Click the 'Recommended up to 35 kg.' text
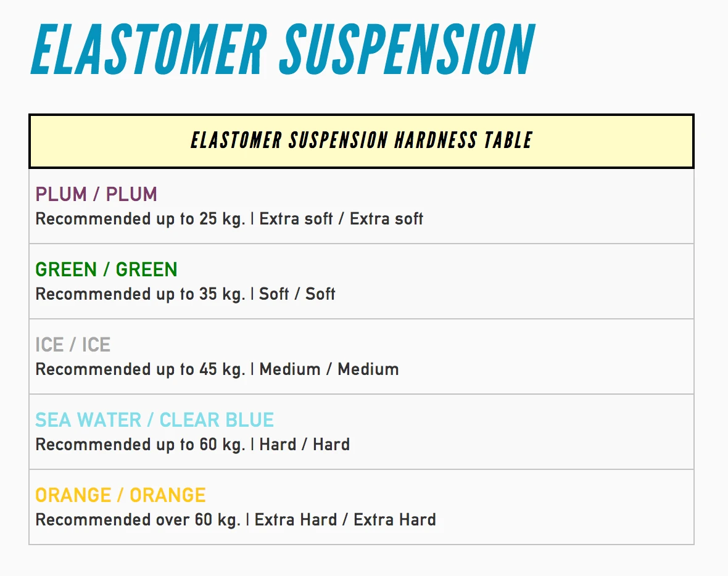The image size is (728, 576). (x=140, y=294)
